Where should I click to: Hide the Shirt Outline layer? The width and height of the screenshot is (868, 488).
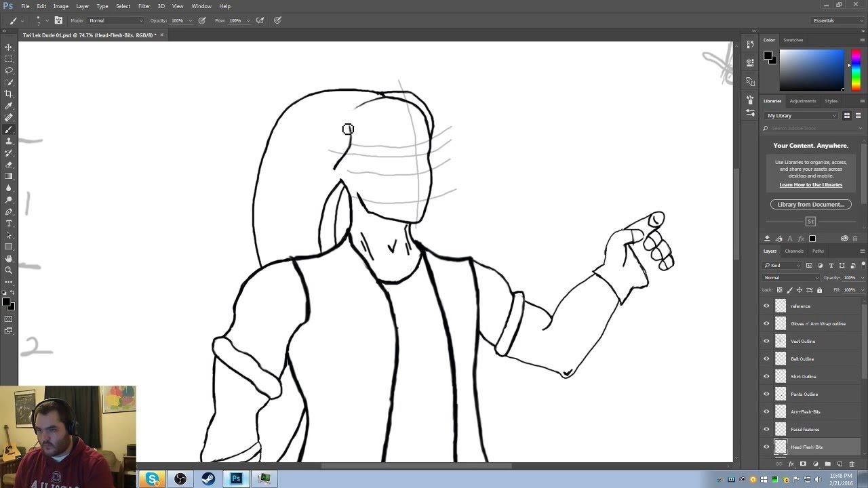pyautogui.click(x=766, y=376)
